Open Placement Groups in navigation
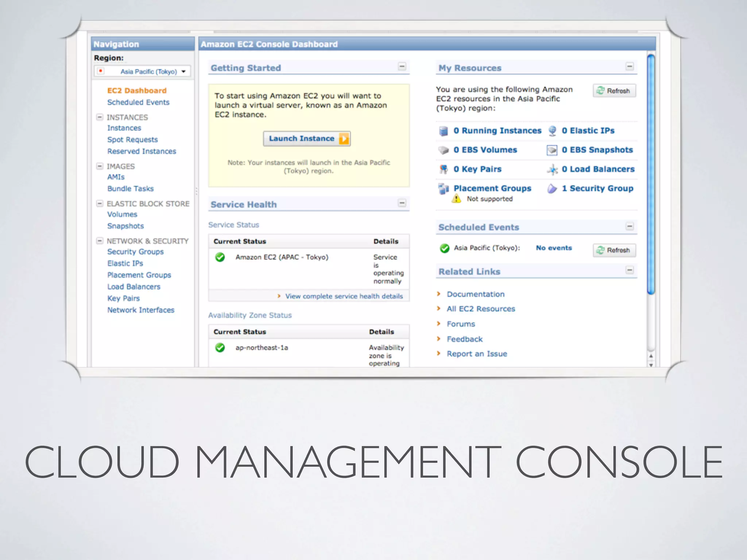The height and width of the screenshot is (560, 747). click(139, 275)
